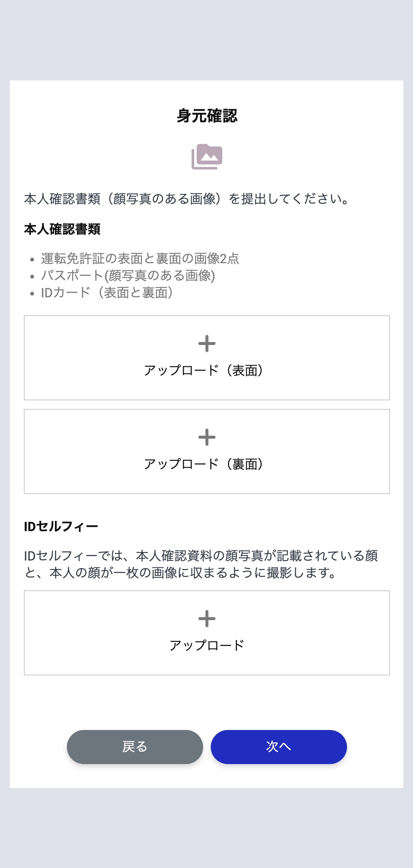Viewport: 413px width, 868px height.
Task: Click the 身元確認 page heading
Action: (x=207, y=116)
